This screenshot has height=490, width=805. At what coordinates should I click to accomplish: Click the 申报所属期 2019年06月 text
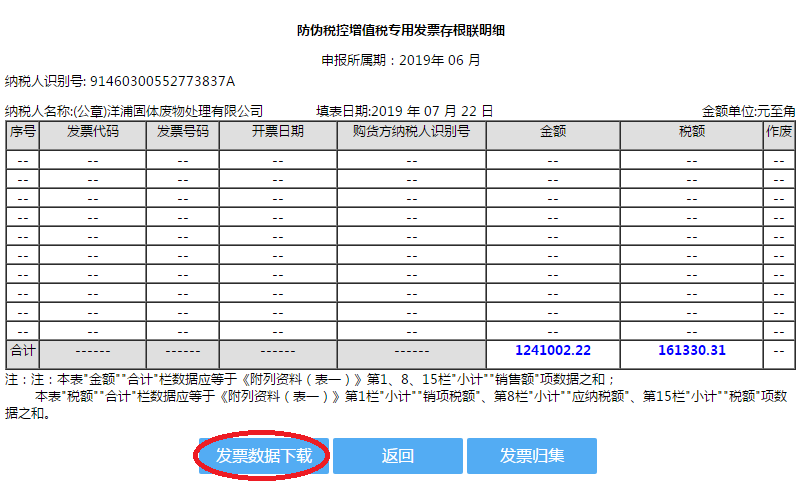pos(401,60)
